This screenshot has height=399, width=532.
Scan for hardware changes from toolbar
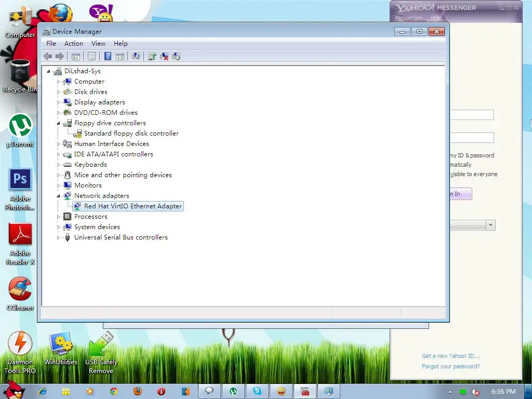tap(136, 56)
